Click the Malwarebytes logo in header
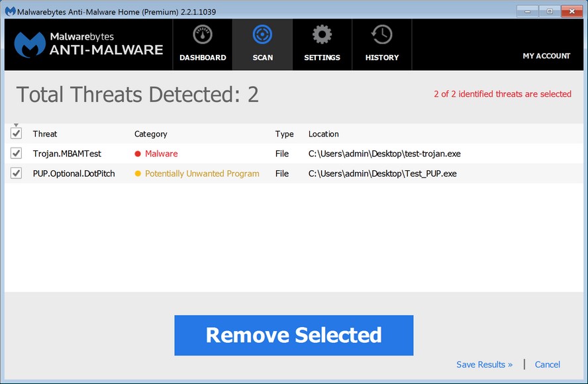 click(30, 44)
